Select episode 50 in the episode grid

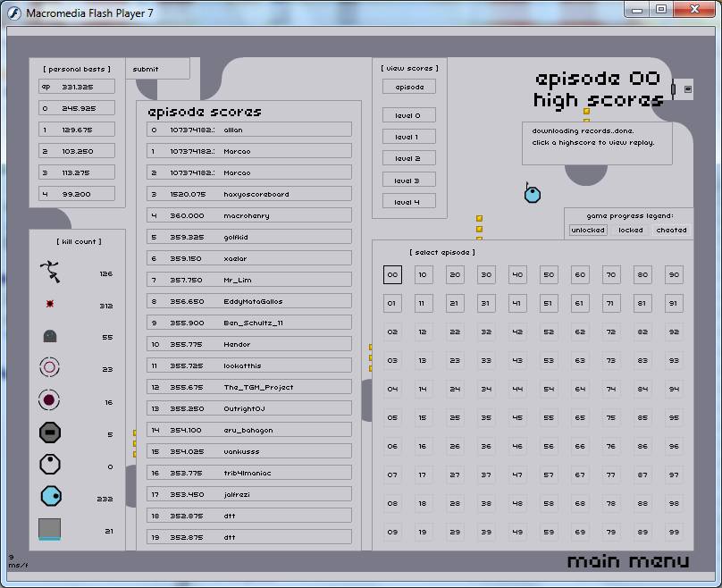pos(549,275)
